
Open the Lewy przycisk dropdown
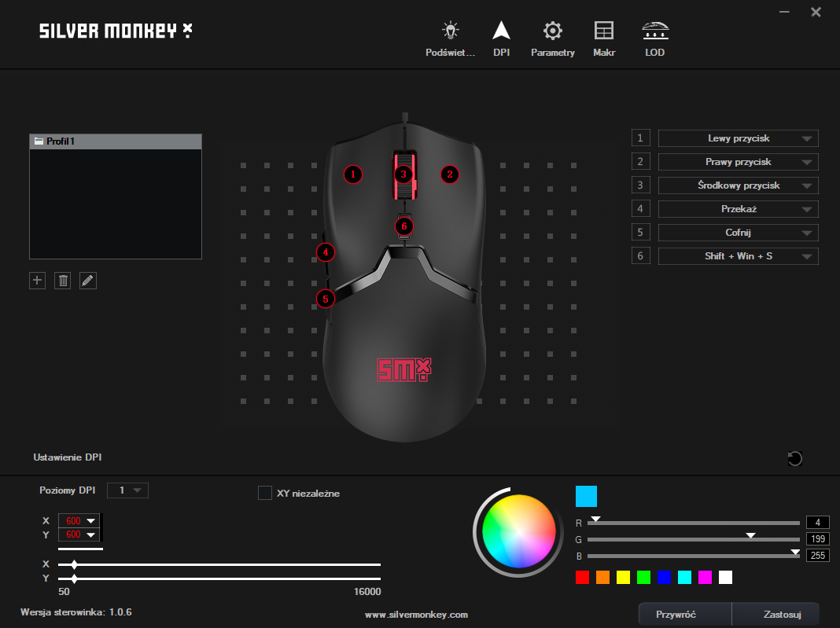(738, 138)
